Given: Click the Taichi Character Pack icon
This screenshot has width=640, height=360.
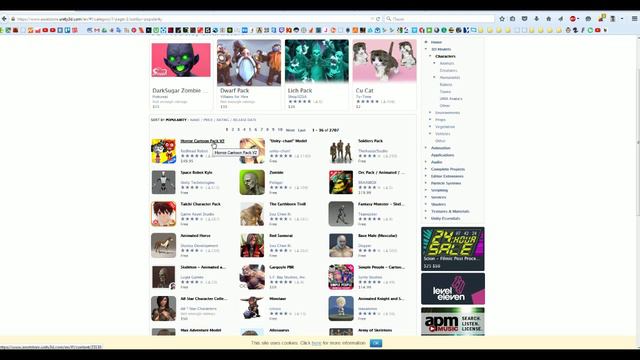Looking at the screenshot, I should 164,214.
